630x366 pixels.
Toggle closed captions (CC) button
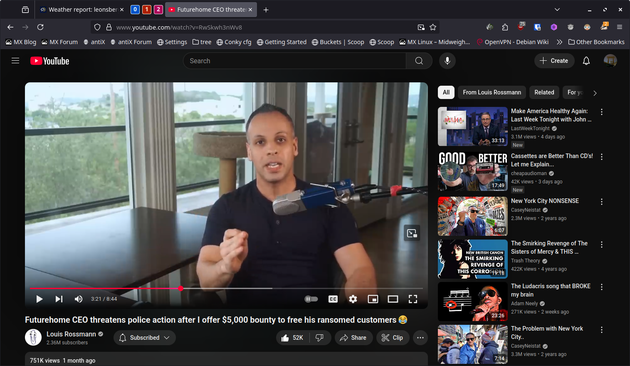tap(333, 299)
